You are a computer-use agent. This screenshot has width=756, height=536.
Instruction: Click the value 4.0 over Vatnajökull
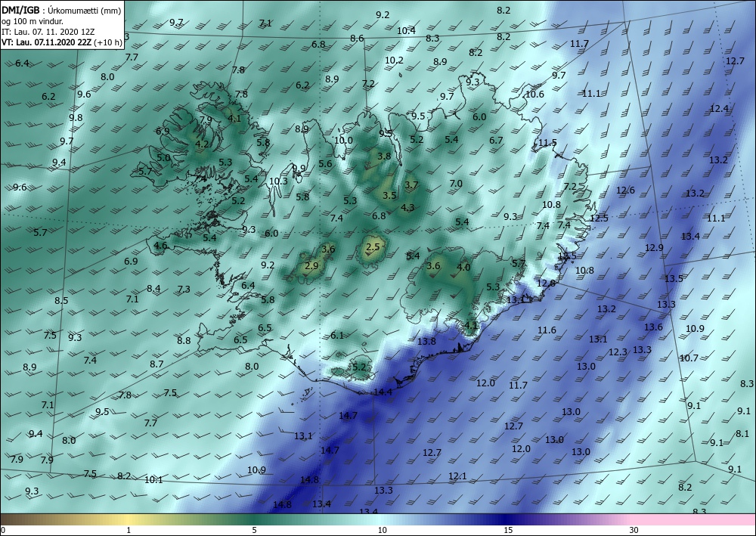[463, 267]
